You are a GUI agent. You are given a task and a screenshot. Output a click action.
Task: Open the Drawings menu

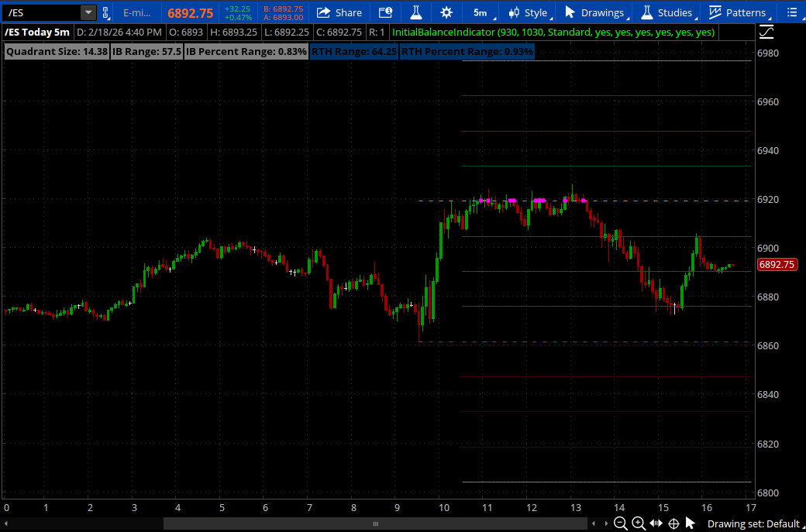pyautogui.click(x=594, y=12)
